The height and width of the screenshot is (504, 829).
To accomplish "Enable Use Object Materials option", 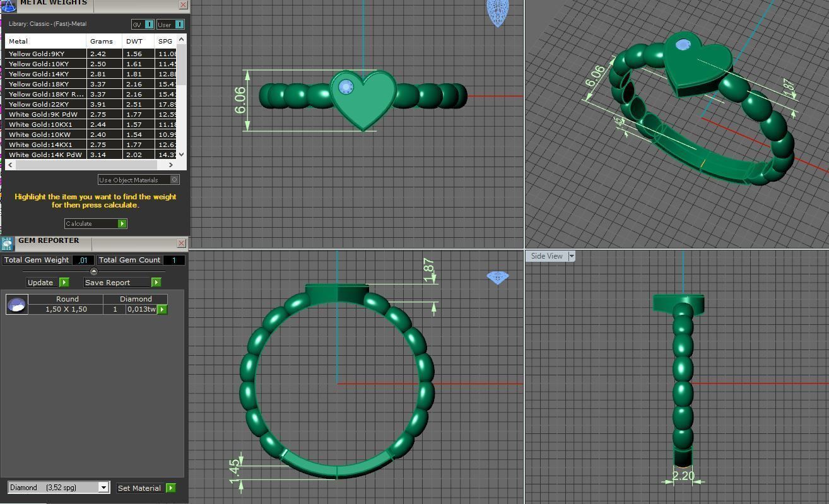I will (139, 180).
